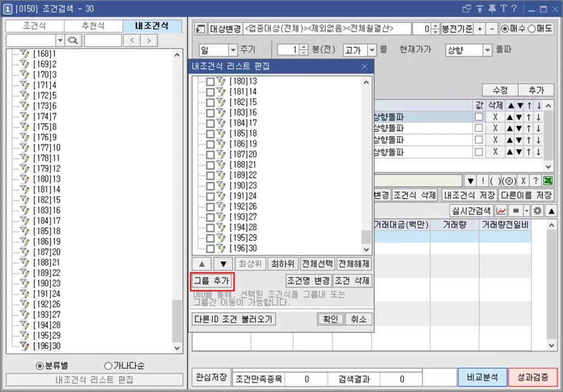Viewport: 563px width, 392px height.
Task: Click the panel toggle icon beside 대상변경
Action: tap(200, 29)
